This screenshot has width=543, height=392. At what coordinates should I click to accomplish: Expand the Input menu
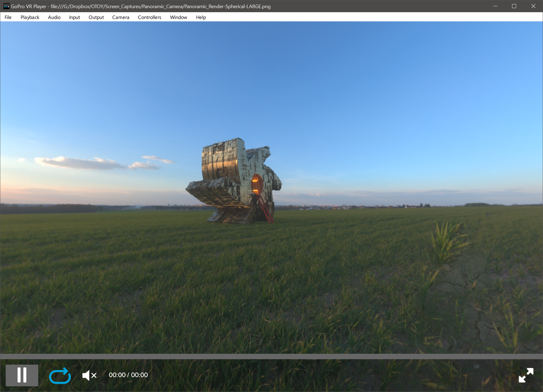74,17
